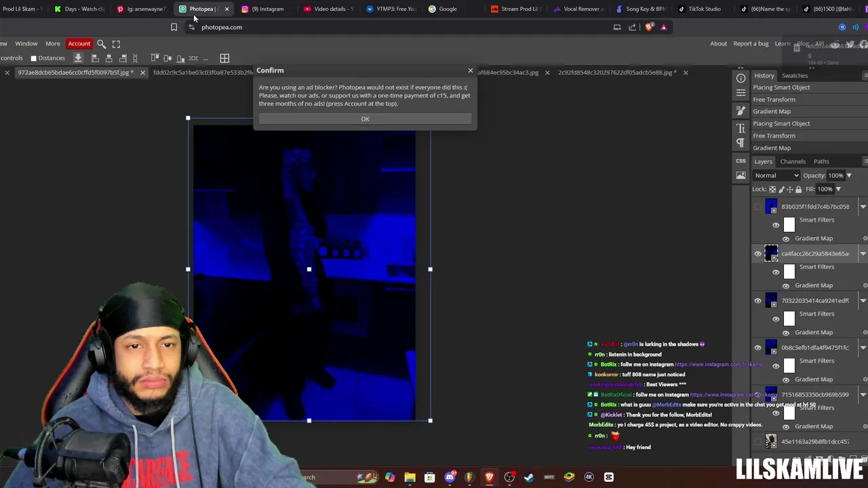Open the Info panel icon
The width and height of the screenshot is (868, 488).
(741, 78)
